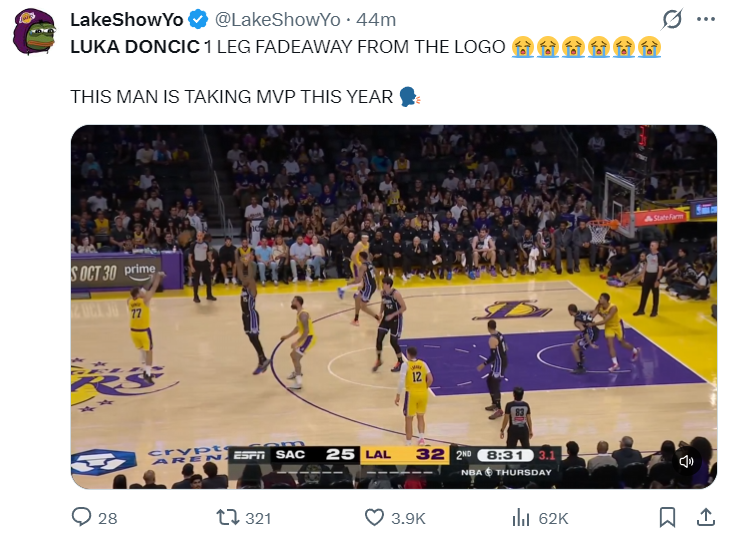Open the @LakeShowYo handle link

coord(277,20)
